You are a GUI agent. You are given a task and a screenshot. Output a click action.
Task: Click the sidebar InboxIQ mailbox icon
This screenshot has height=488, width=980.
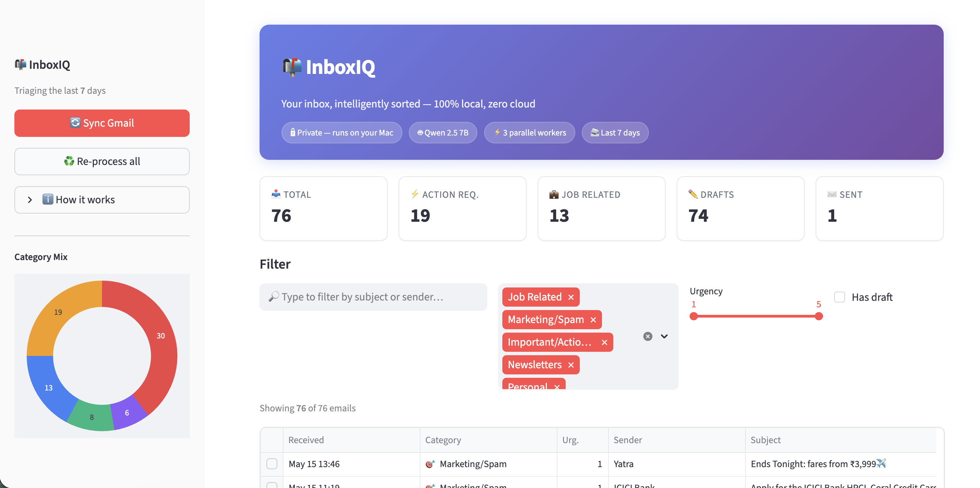21,64
